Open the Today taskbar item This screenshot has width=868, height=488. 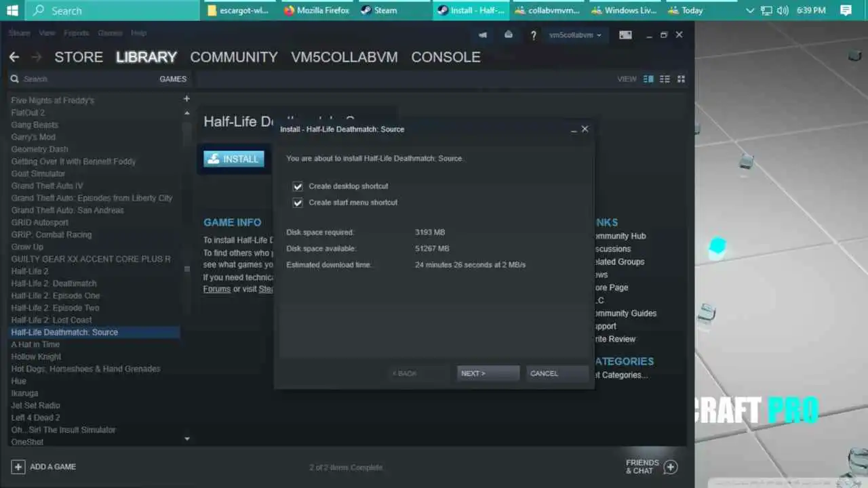701,10
